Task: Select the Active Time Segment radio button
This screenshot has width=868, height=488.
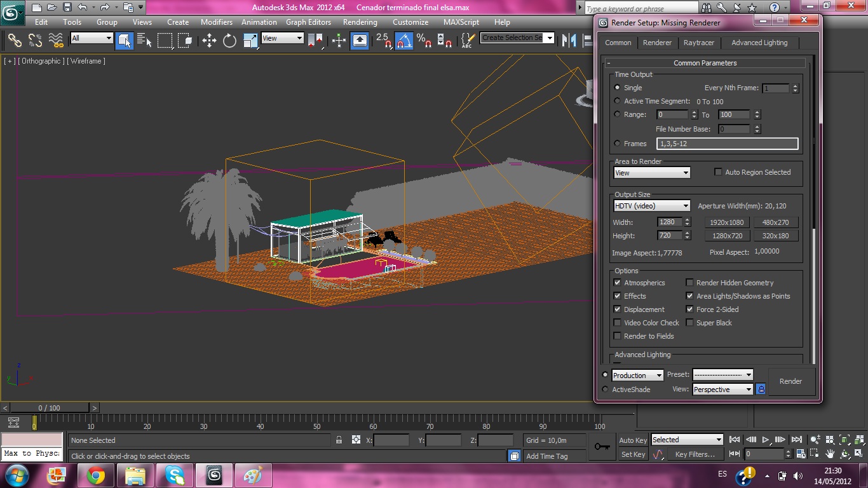Action: pyautogui.click(x=617, y=101)
